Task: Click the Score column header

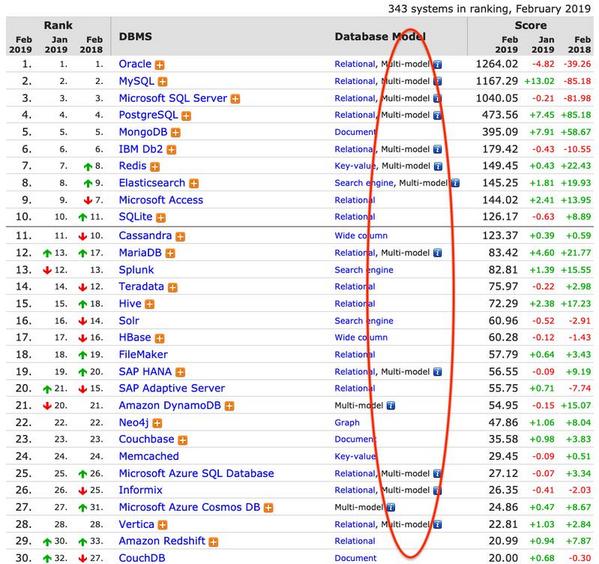Action: click(x=531, y=26)
